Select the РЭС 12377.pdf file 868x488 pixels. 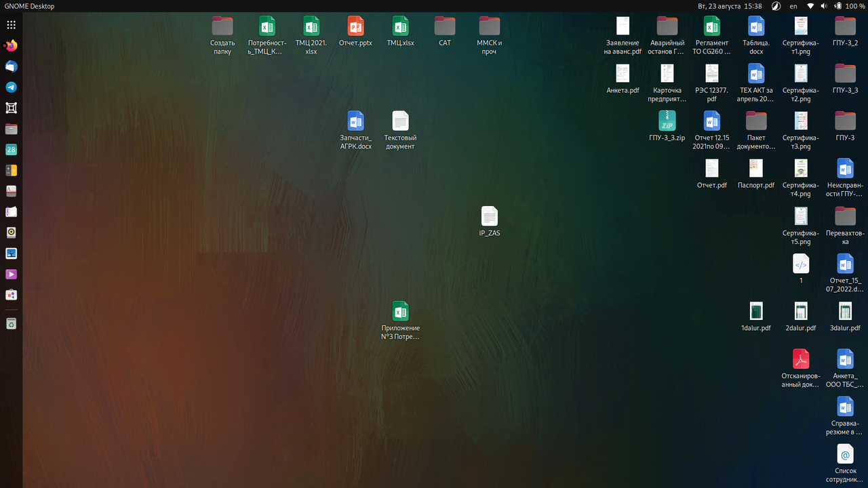click(x=711, y=83)
